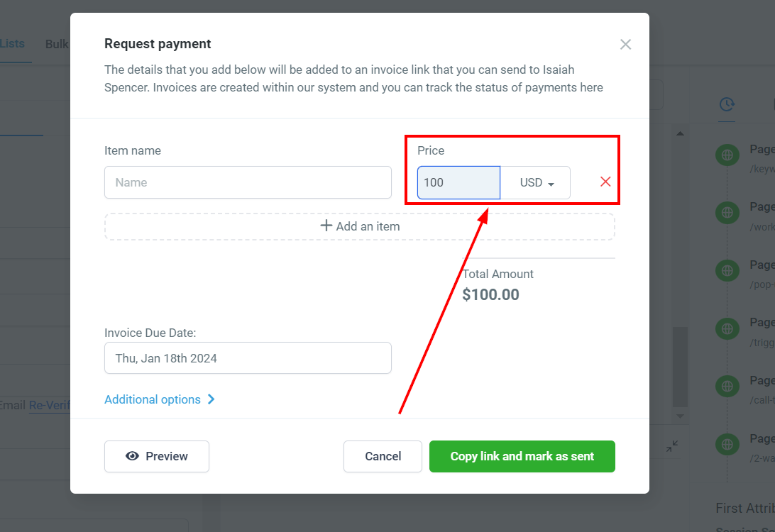775x532 pixels.
Task: Expand Additional options
Action: click(159, 399)
